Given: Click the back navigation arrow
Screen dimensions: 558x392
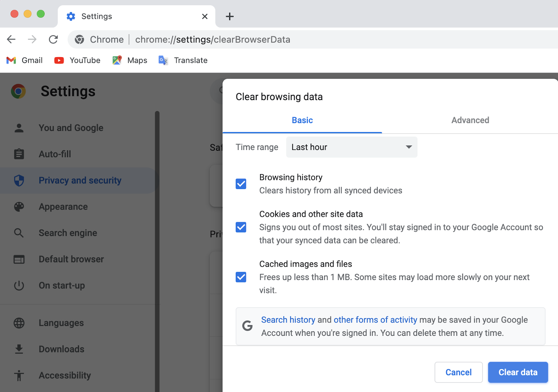Looking at the screenshot, I should pos(11,39).
